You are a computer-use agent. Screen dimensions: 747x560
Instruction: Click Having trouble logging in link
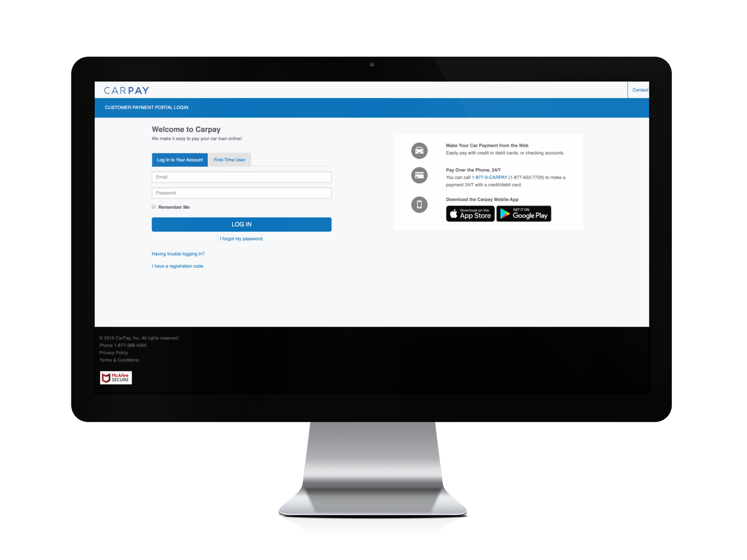point(179,254)
